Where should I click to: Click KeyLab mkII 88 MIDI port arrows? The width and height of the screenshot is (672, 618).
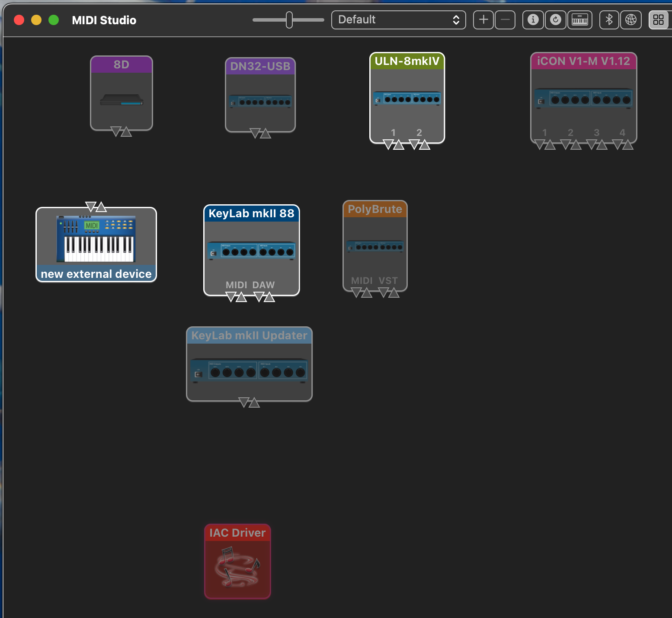(x=236, y=297)
